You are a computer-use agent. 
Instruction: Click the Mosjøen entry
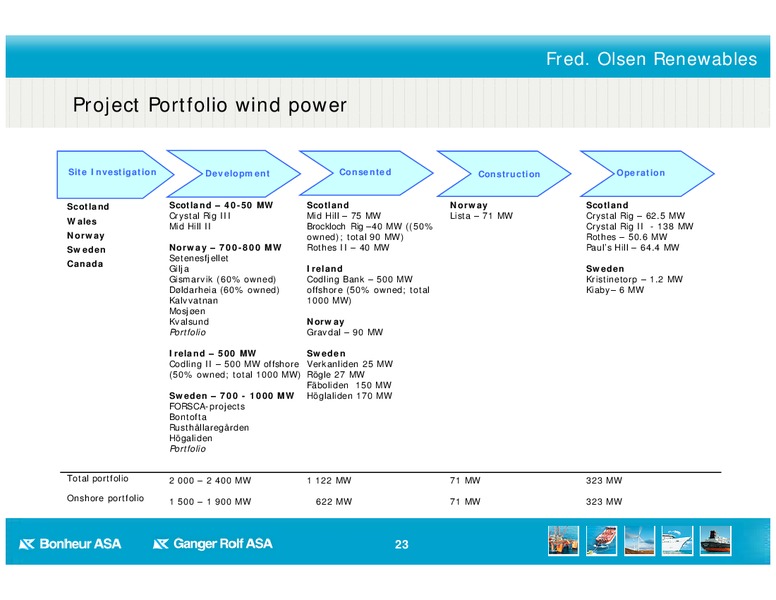187,311
